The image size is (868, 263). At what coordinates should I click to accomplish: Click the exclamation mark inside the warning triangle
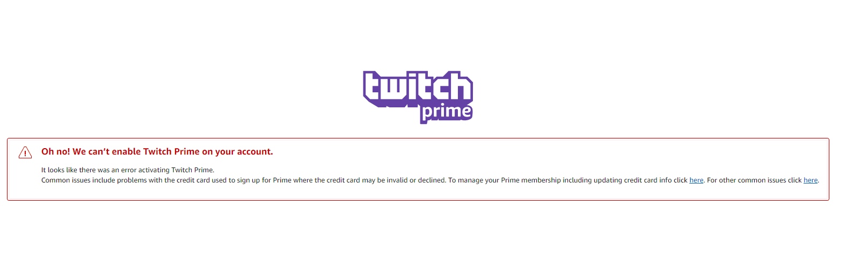tap(25, 154)
